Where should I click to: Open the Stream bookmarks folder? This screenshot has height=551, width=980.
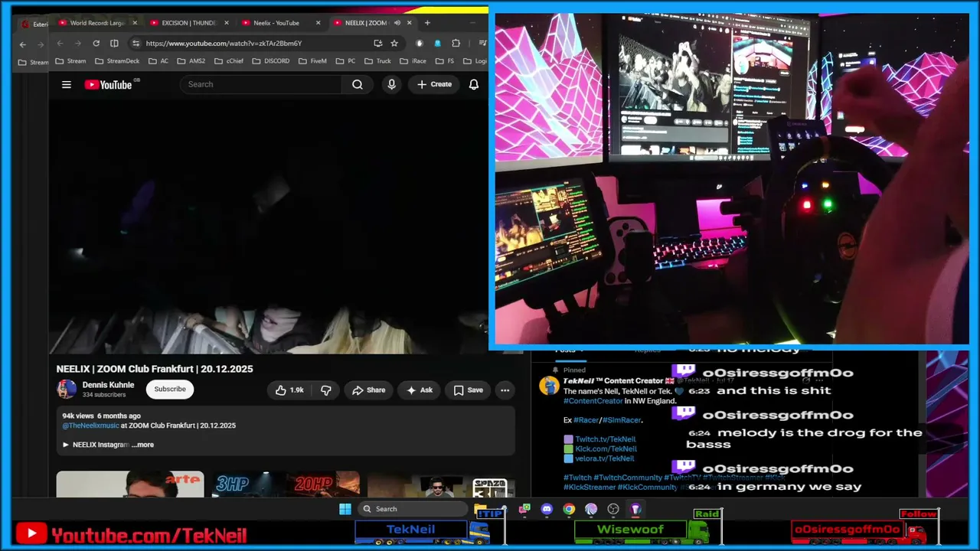[71, 61]
